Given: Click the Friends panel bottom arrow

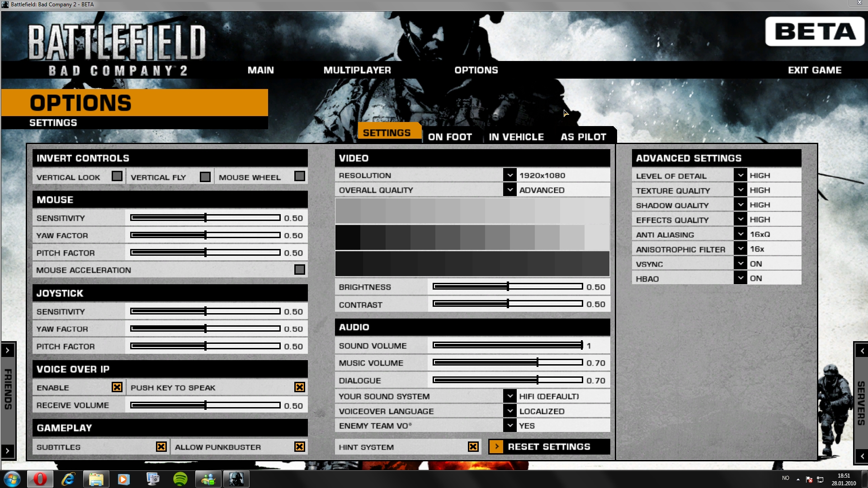Looking at the screenshot, I should coord(8,451).
